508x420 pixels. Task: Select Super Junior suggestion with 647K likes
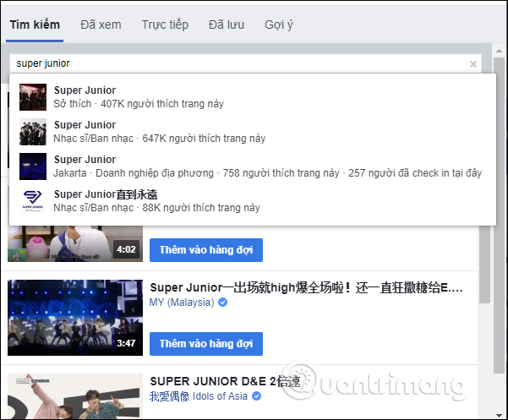(x=253, y=132)
